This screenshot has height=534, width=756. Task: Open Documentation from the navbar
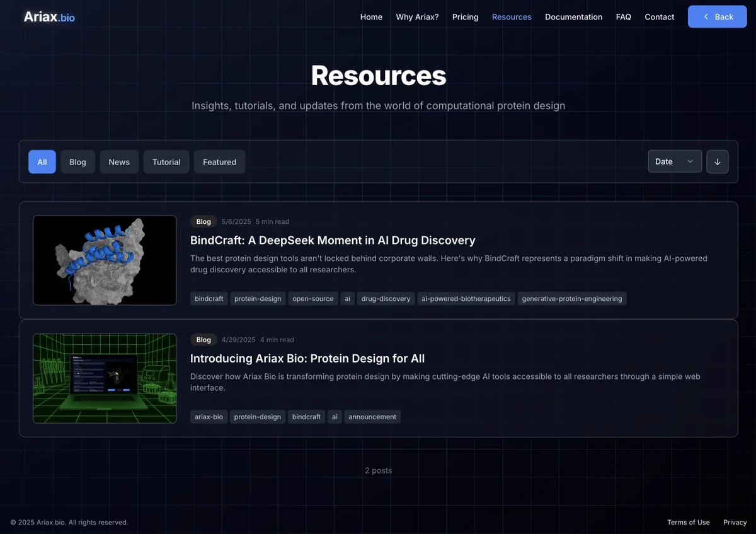[x=573, y=17]
